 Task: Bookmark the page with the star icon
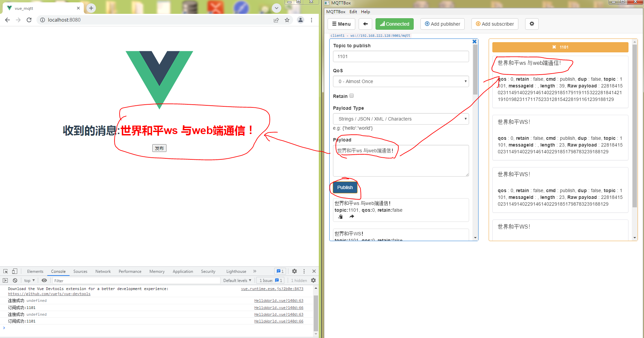tap(287, 20)
